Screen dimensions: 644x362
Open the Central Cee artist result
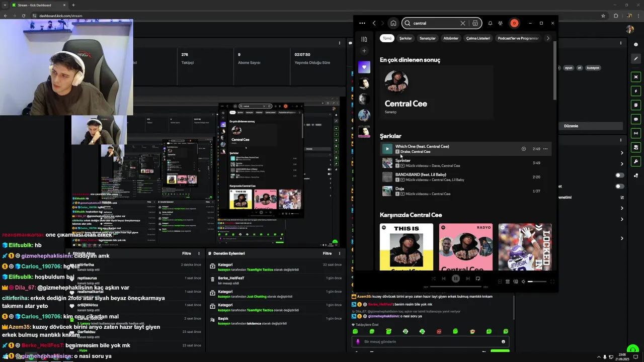pos(436,93)
